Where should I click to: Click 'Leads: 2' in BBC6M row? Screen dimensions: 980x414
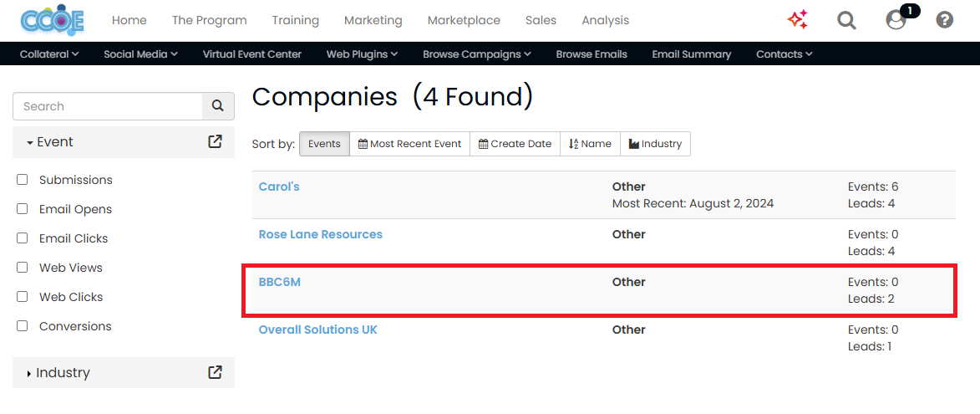point(871,299)
